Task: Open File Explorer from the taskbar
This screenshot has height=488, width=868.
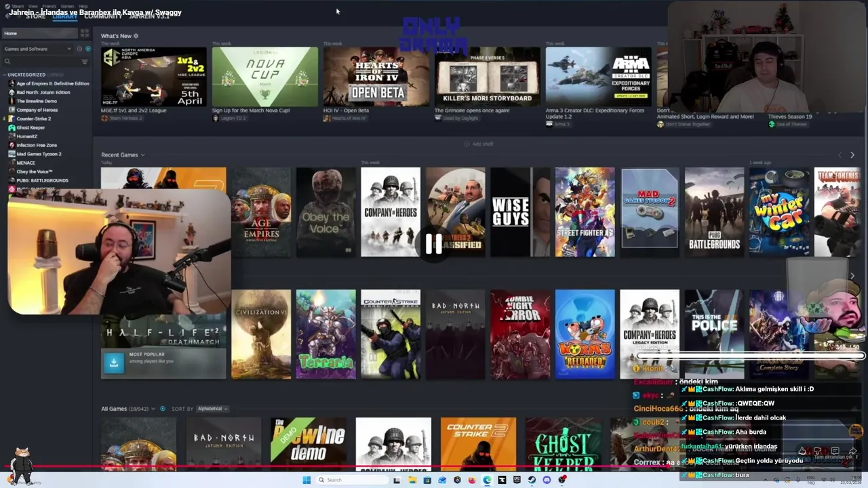Action: pyautogui.click(x=412, y=480)
